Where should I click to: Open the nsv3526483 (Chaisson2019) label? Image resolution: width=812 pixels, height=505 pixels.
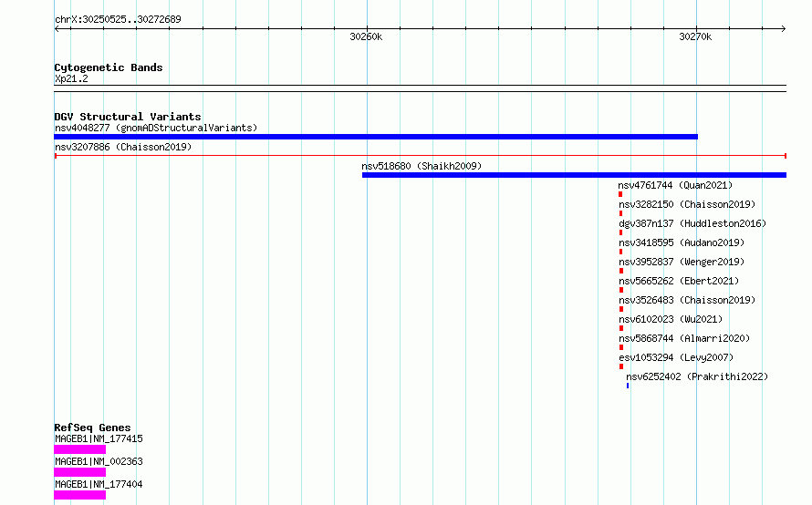click(687, 300)
